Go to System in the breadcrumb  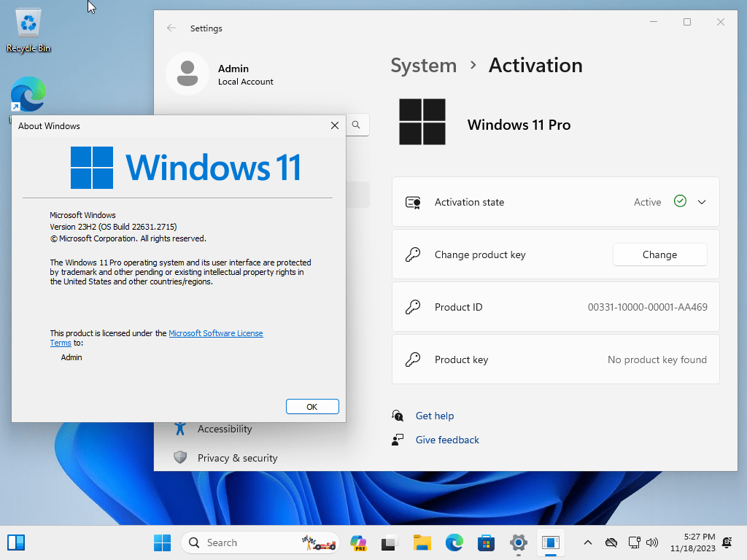(x=424, y=66)
